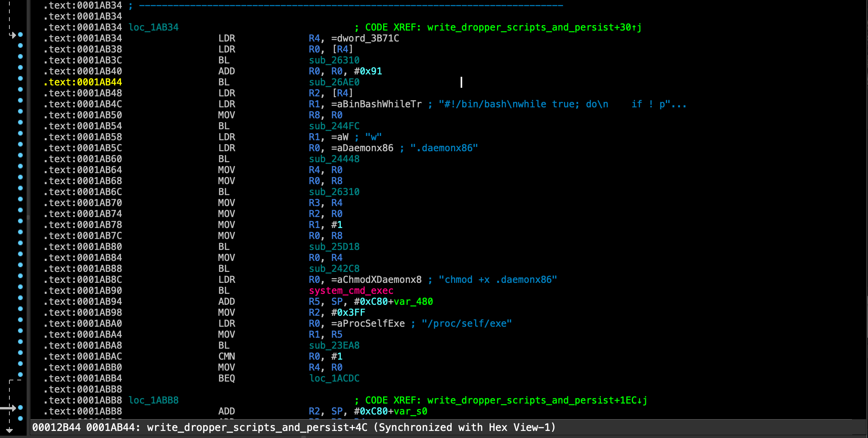
Task: Select the aProcSelfExe operand
Action: pos(371,324)
